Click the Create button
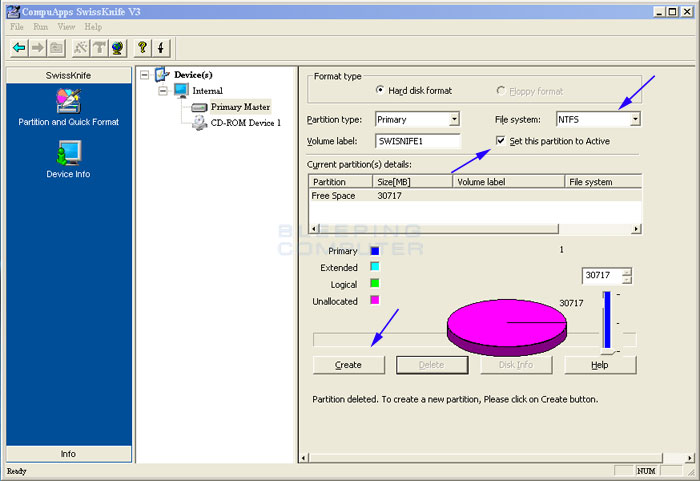Viewport: 700px width, 481px height. pos(348,365)
